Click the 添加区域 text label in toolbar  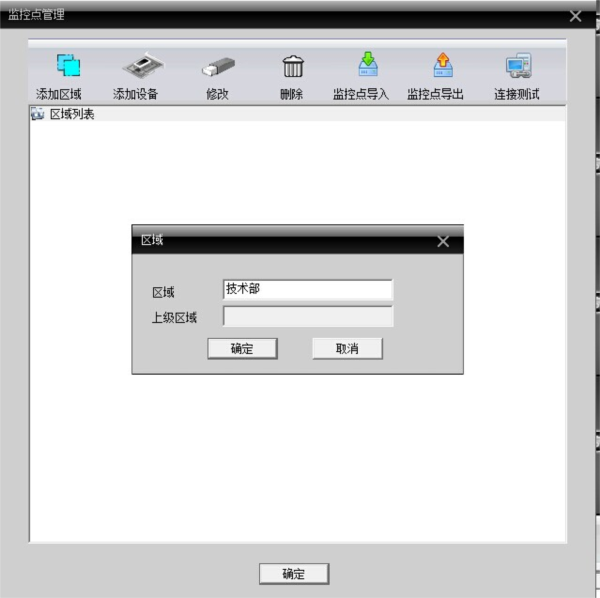coord(59,95)
